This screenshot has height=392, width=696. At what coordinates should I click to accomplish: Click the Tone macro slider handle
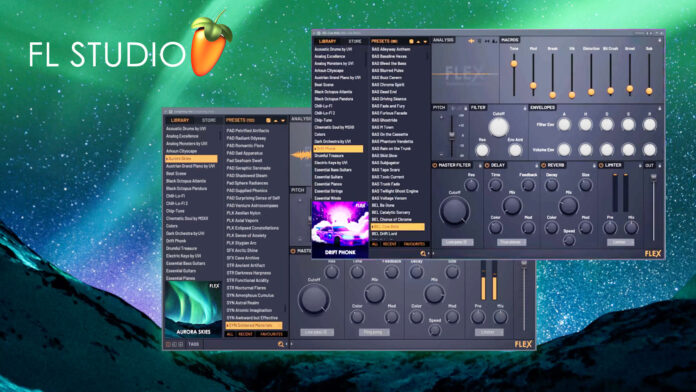coord(514,63)
